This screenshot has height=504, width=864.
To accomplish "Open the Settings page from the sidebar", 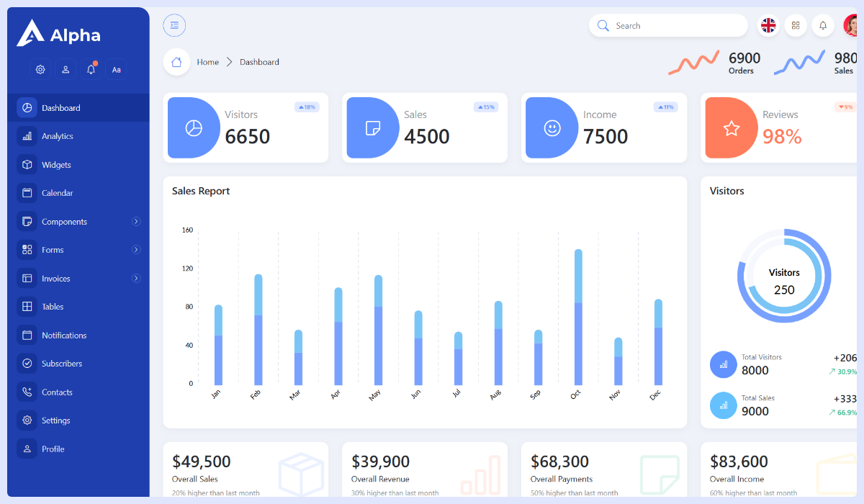I will pos(57,420).
